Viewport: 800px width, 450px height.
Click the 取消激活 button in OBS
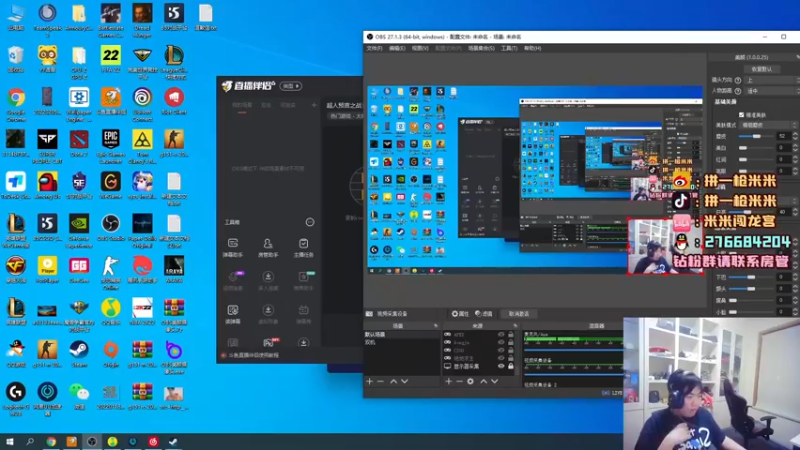pos(519,314)
